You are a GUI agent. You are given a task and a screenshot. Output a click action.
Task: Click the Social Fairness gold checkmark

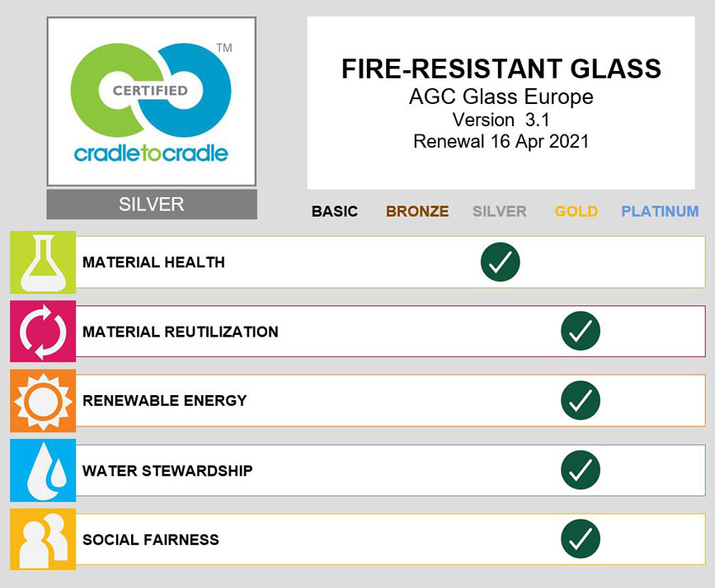pyautogui.click(x=580, y=539)
